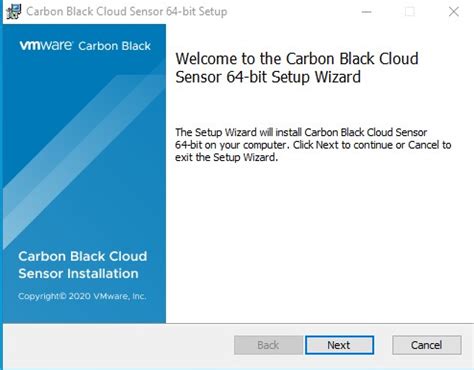474x370 pixels.
Task: Click the disabled Back button
Action: [x=268, y=345]
